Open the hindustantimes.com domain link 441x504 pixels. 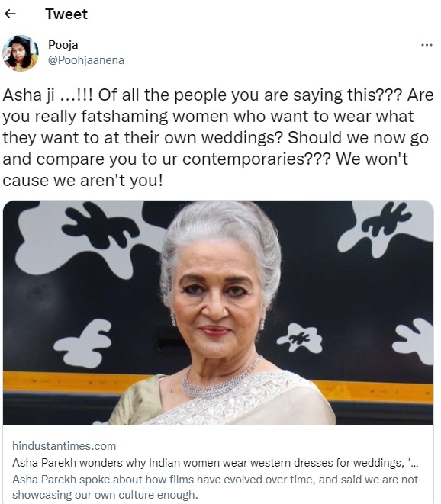[64, 446]
